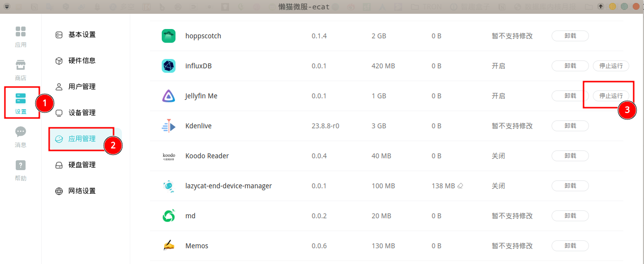This screenshot has height=264, width=644.
Task: Open the window menu dropdown in title bar
Action: click(x=6, y=6)
